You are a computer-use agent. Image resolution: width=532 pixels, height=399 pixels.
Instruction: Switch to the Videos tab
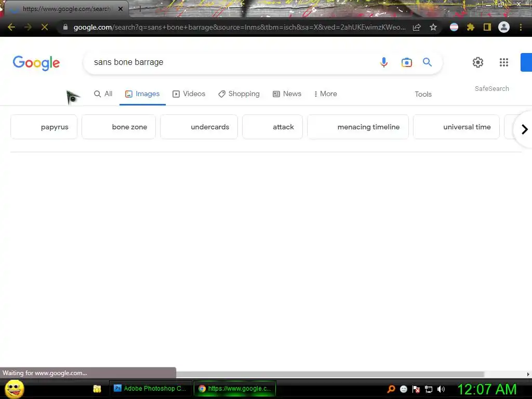[189, 94]
